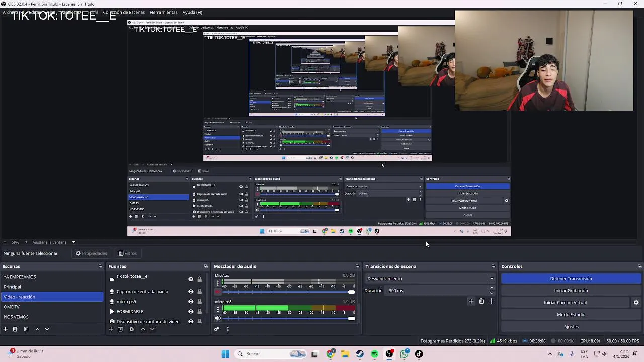Open Spotify from the taskbar
Viewport: 644px width, 362px height.
pyautogui.click(x=375, y=354)
